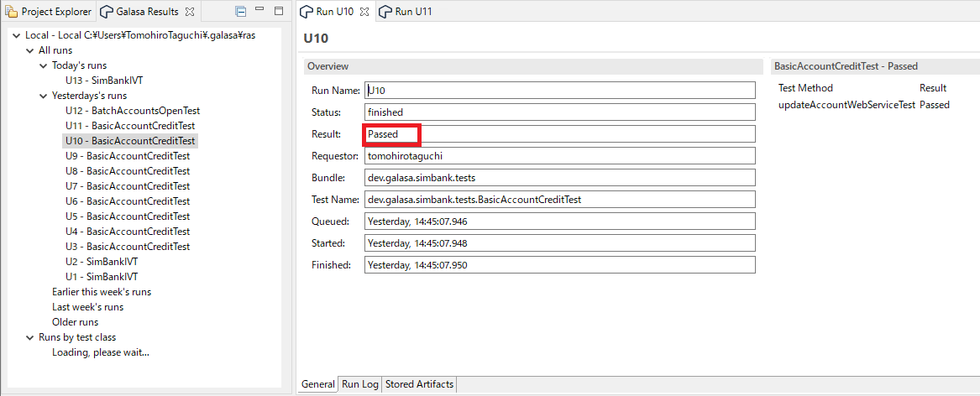Select U3 - BasicAccountCreditTest run
This screenshot has height=396, width=980.
pos(128,246)
